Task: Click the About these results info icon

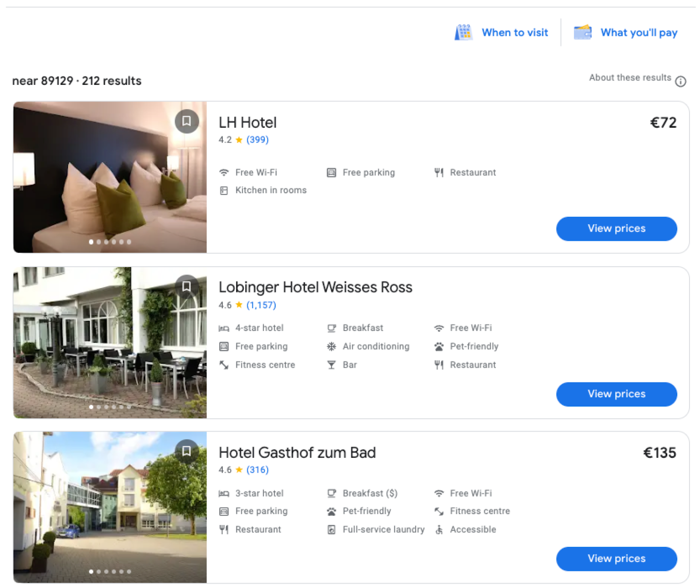Action: coord(680,81)
